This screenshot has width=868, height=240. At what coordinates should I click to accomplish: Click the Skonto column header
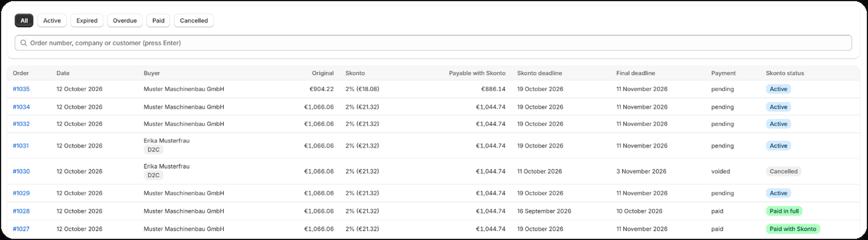[x=355, y=73]
